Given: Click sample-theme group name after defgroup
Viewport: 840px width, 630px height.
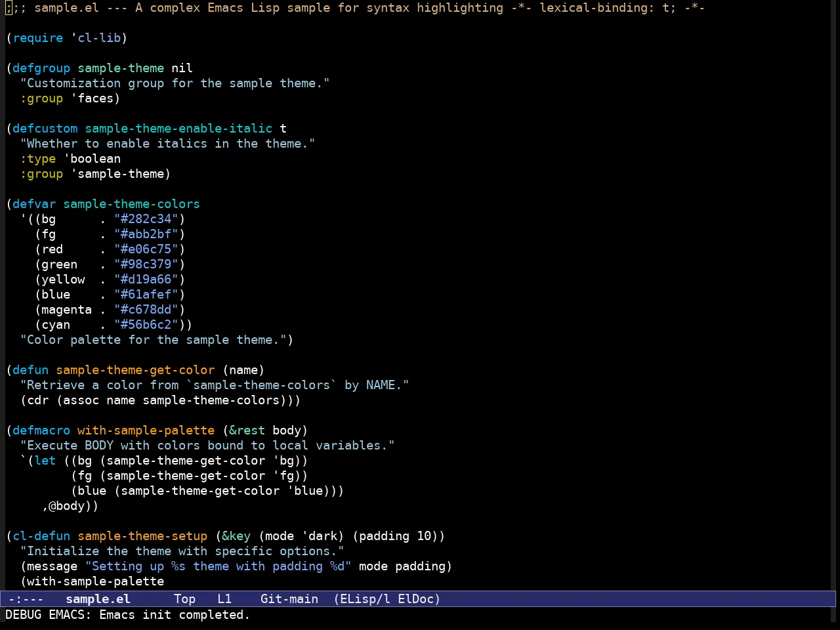Looking at the screenshot, I should [x=121, y=68].
